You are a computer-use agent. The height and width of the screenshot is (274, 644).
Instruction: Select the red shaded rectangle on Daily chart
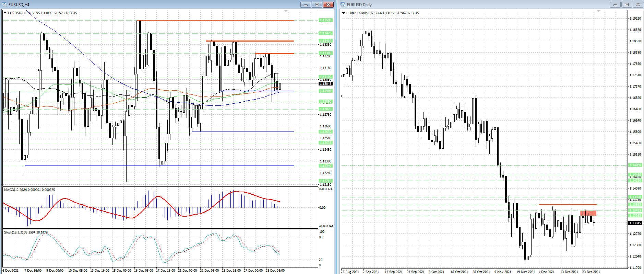pos(588,213)
